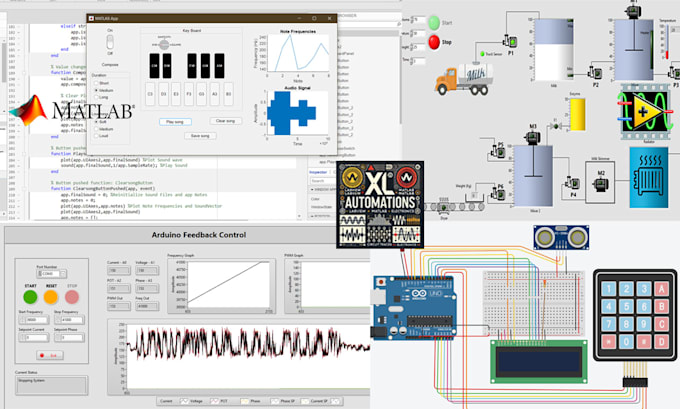Click the Start Frequency stepper arrows

pyautogui.click(x=23, y=320)
